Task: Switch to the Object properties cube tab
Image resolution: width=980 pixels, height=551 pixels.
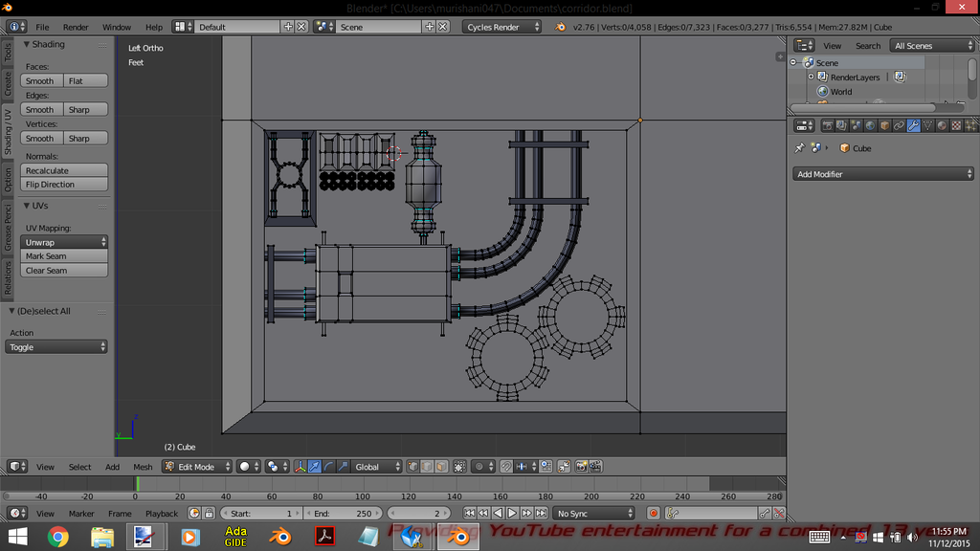Action: (884, 125)
